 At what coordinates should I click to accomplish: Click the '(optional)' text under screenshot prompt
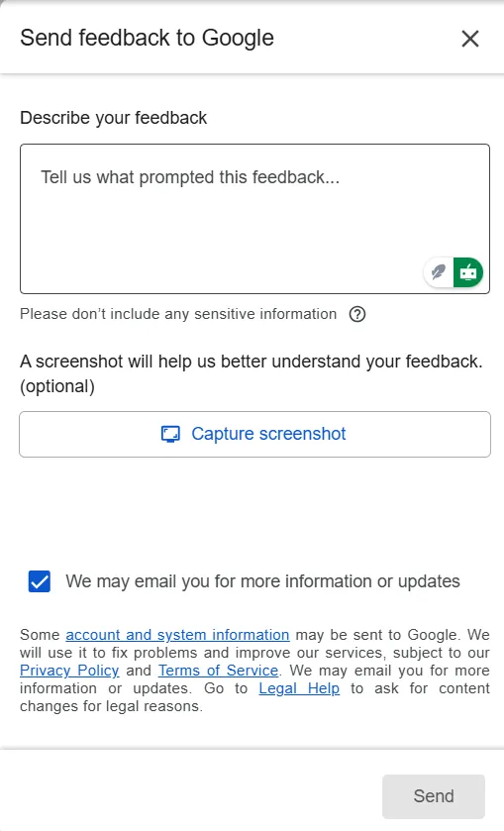(57, 386)
